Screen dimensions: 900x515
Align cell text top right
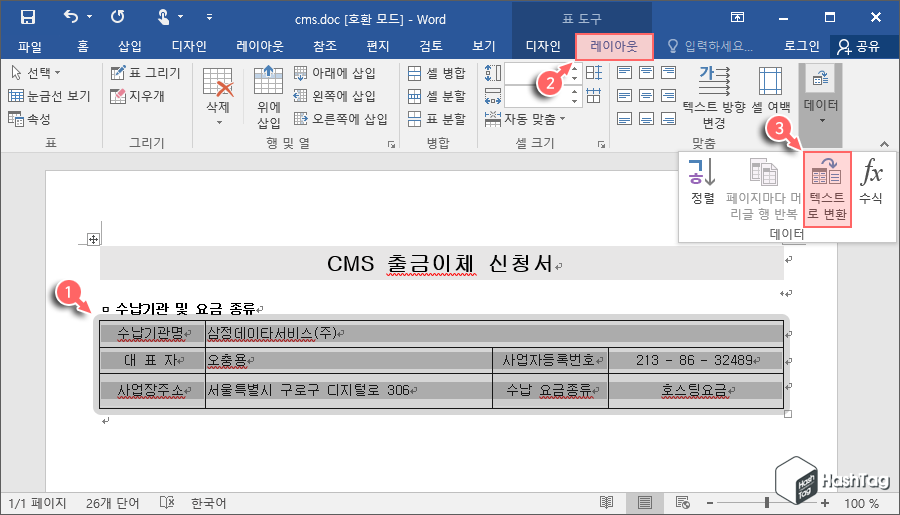tap(668, 72)
